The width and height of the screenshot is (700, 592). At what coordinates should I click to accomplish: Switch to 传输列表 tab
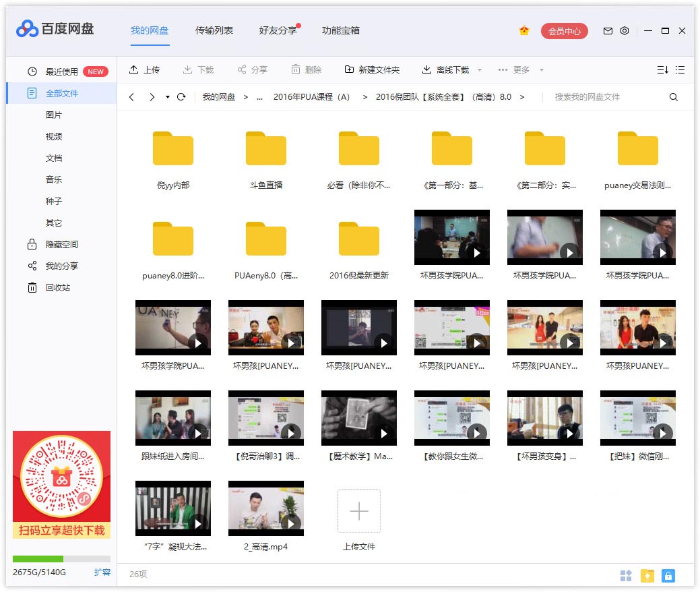(214, 30)
